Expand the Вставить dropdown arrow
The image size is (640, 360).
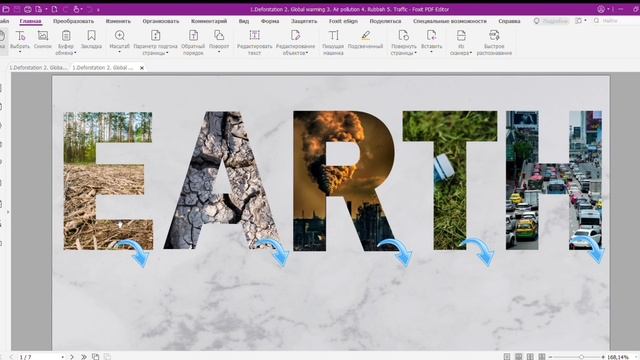click(431, 52)
